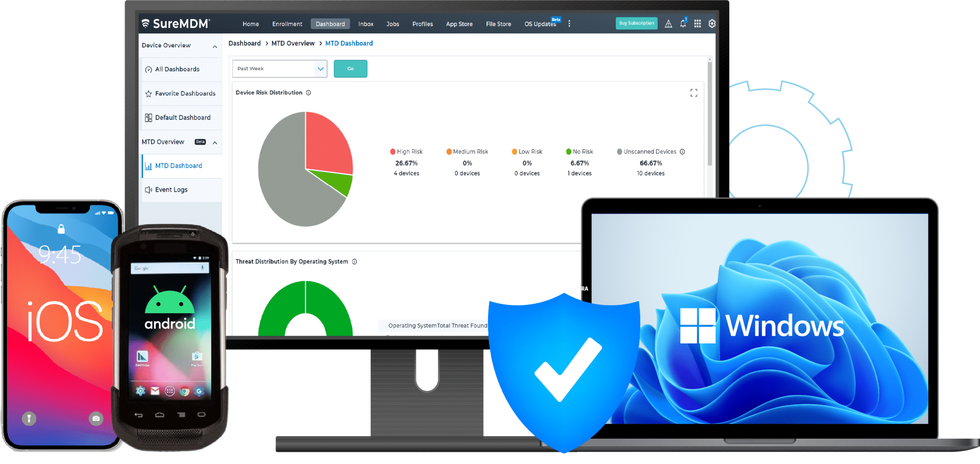This screenshot has width=980, height=464.
Task: Open the notifications bell
Action: click(683, 23)
